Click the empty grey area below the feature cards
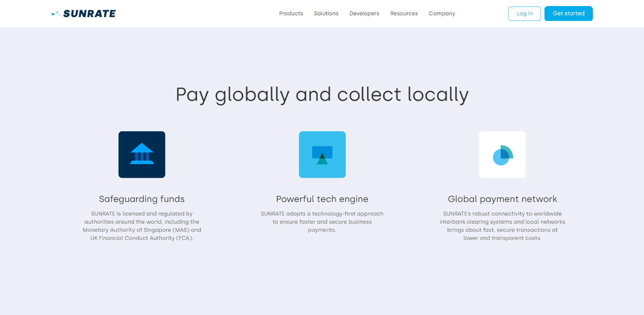 click(x=322, y=282)
